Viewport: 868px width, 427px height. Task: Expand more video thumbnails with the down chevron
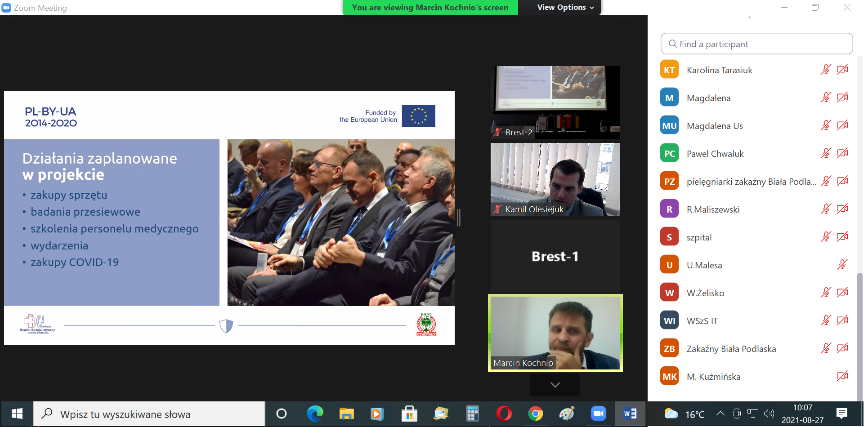pos(555,385)
